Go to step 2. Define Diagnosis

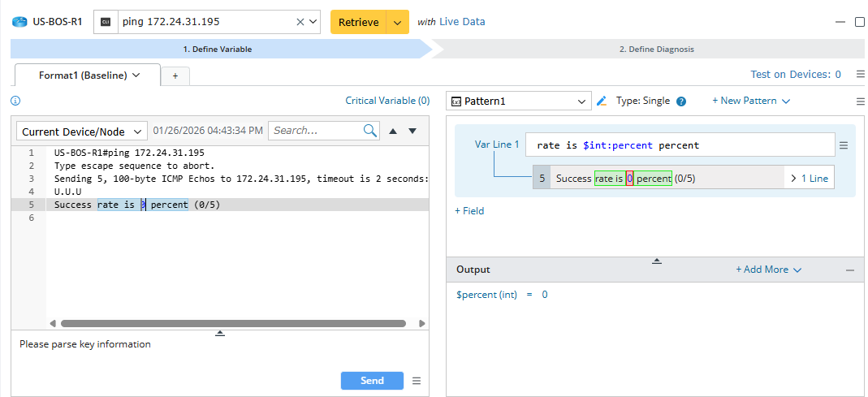[656, 49]
